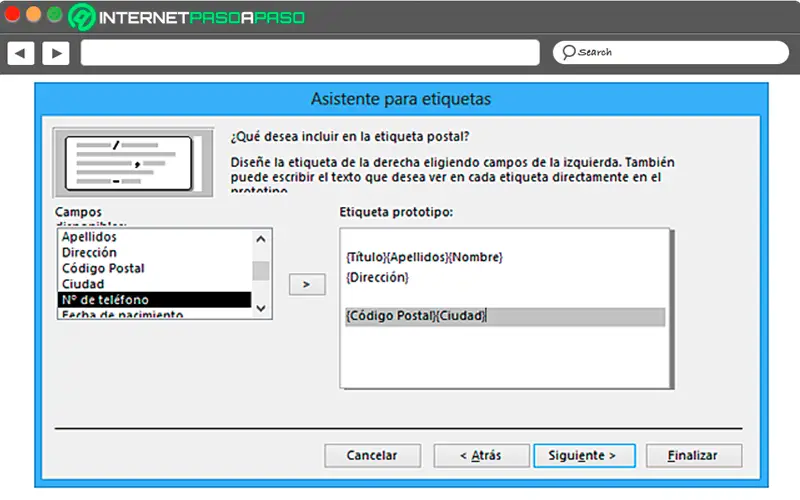Select Fecha de nacimiento list item
Viewport: 800px width, 500px height.
click(155, 314)
